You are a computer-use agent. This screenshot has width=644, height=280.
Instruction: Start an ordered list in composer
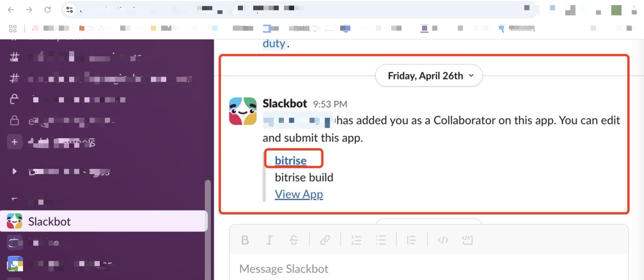point(356,240)
